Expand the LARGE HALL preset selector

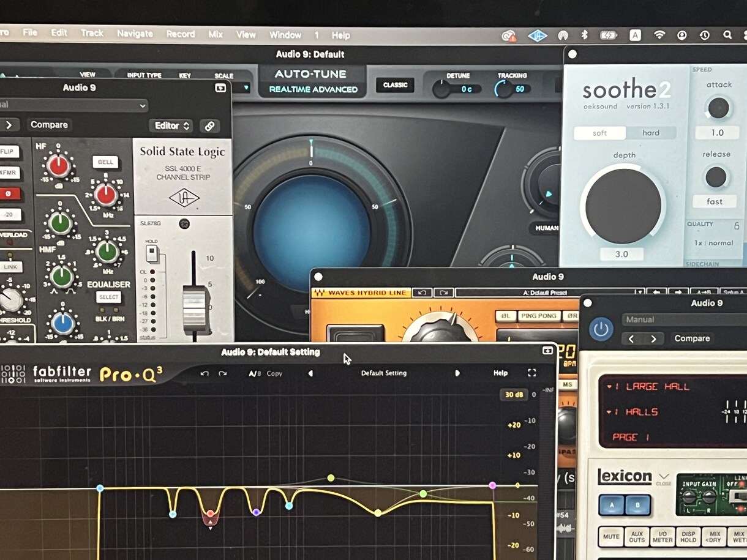[x=610, y=387]
